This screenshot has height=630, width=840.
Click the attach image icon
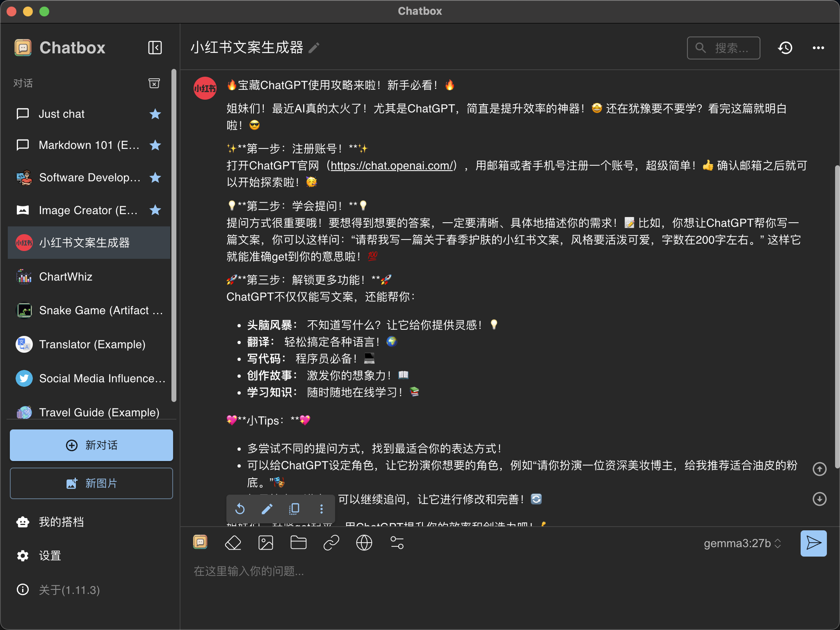pyautogui.click(x=266, y=543)
